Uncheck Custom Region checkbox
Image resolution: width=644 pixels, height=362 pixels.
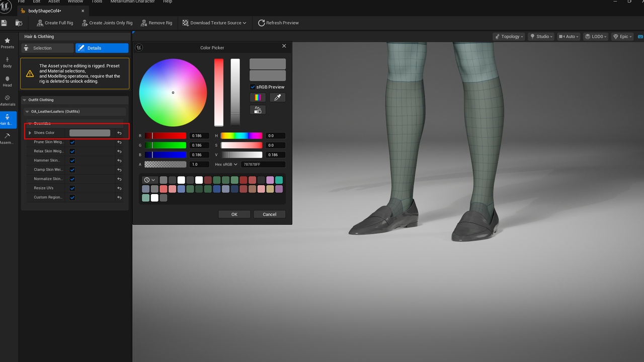click(x=72, y=198)
